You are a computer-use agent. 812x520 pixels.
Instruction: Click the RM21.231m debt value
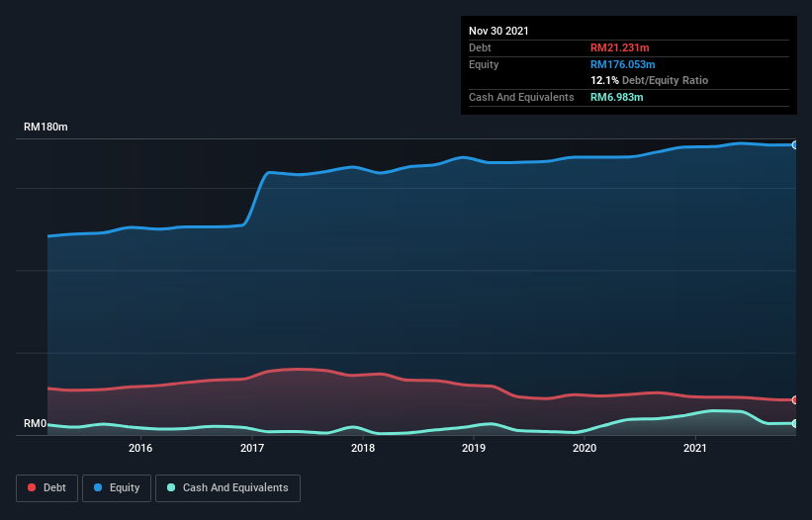(620, 47)
